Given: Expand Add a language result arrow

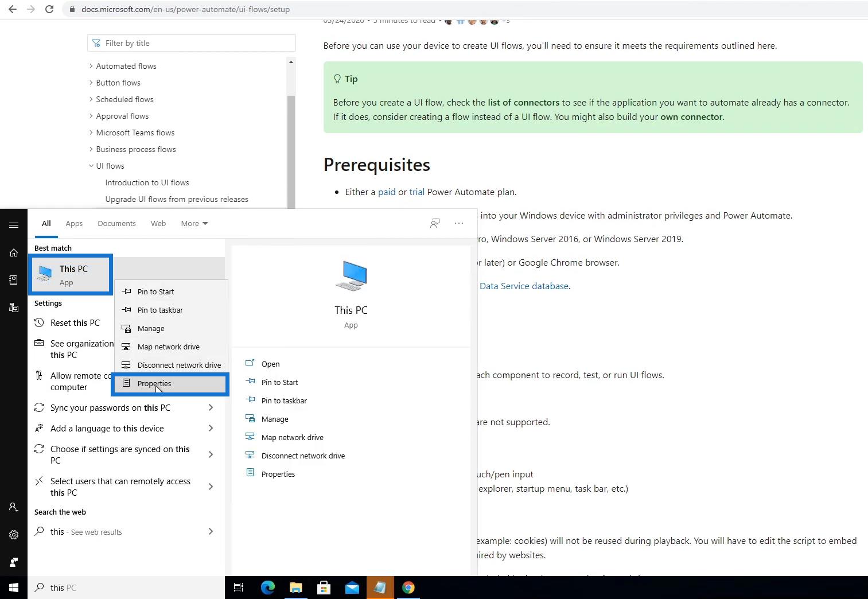Looking at the screenshot, I should 211,428.
